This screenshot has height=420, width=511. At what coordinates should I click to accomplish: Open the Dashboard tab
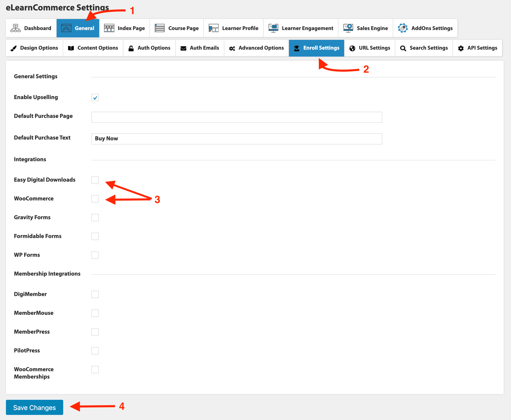pyautogui.click(x=31, y=28)
